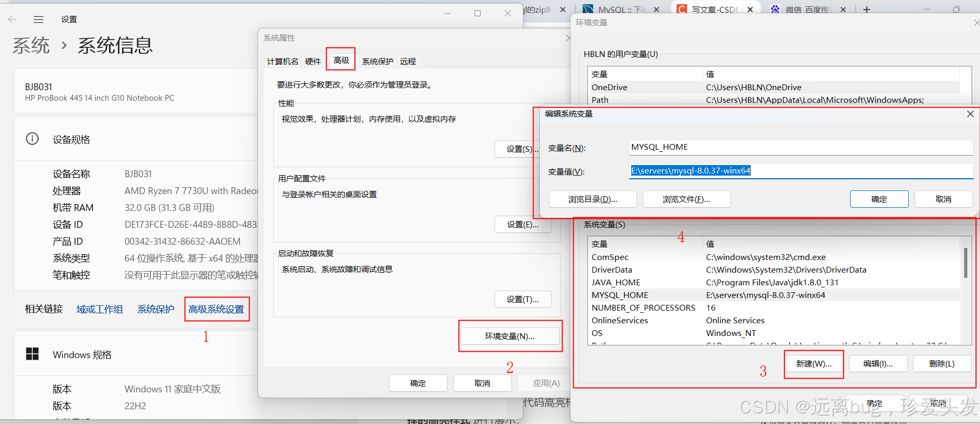This screenshot has width=980, height=424.
Task: Open 环境变量(N) dialog
Action: [x=510, y=336]
